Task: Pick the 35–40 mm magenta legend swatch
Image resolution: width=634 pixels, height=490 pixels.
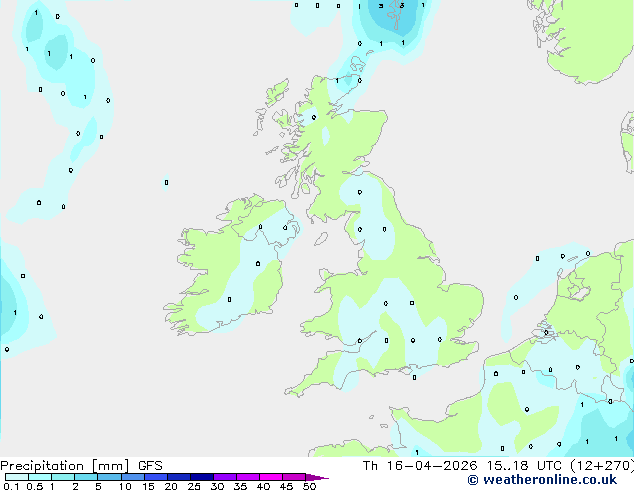Action: coord(248,477)
